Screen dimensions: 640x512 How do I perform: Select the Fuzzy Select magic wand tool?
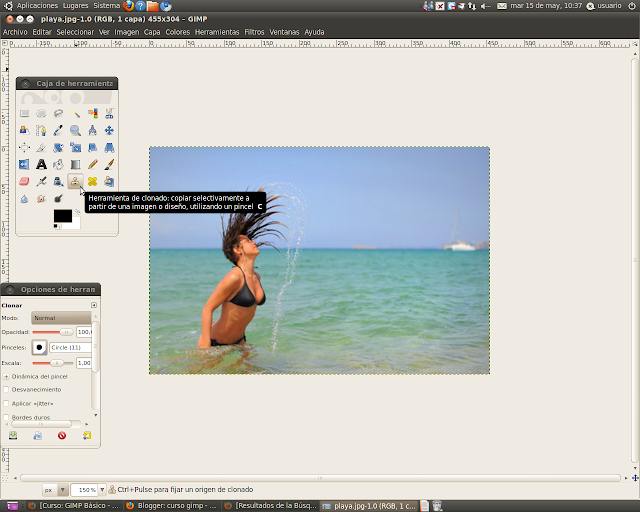[x=76, y=114]
